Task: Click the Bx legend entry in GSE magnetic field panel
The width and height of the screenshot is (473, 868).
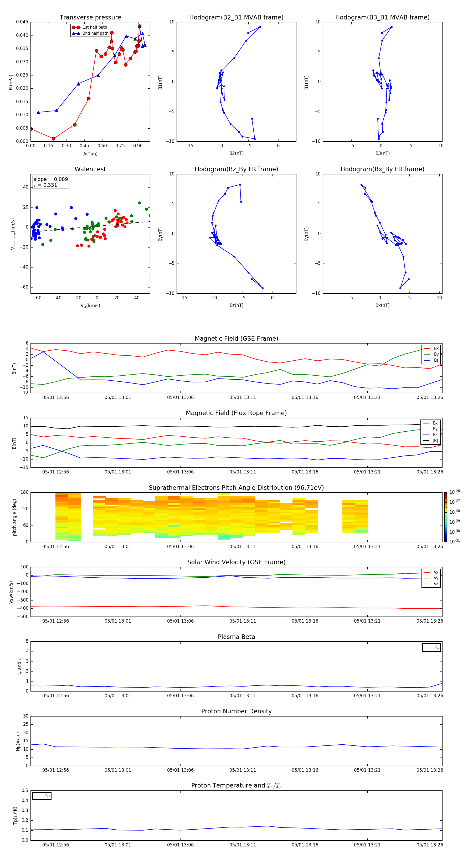Action: (431, 349)
